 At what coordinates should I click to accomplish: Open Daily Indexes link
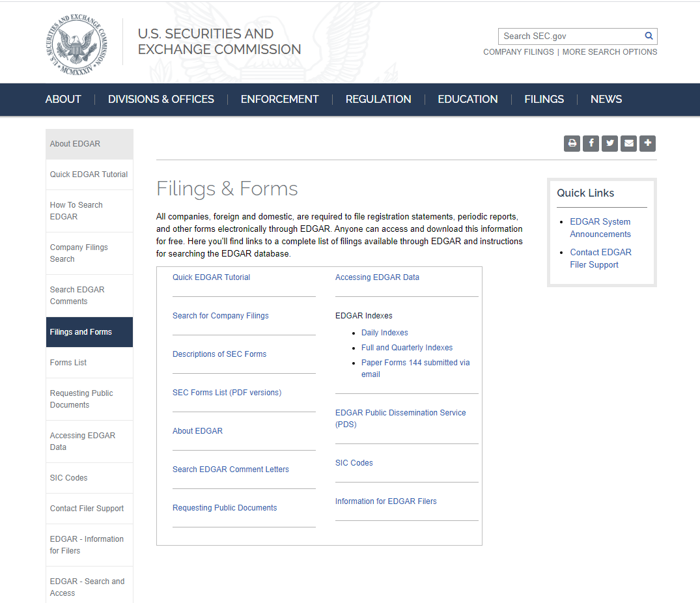point(384,333)
